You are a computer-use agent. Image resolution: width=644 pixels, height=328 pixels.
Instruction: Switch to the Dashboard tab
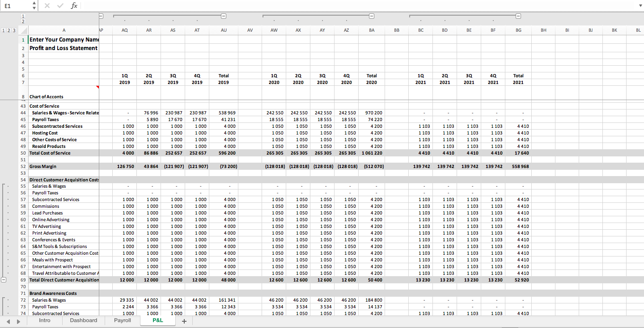tap(83, 320)
